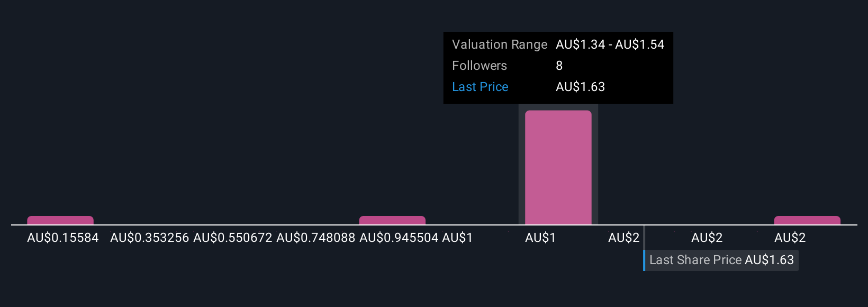Click the AU$0.550672 axis label
Screen dimensions: 868x307
[233, 238]
